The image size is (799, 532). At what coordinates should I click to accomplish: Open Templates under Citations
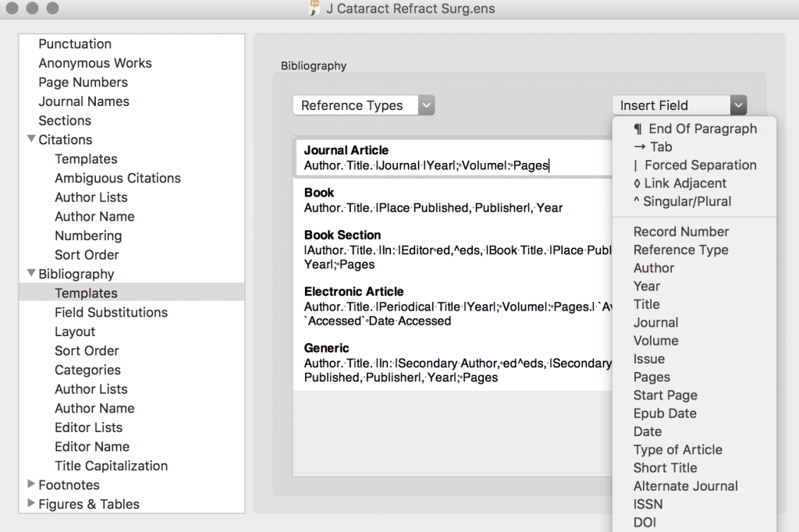(86, 159)
